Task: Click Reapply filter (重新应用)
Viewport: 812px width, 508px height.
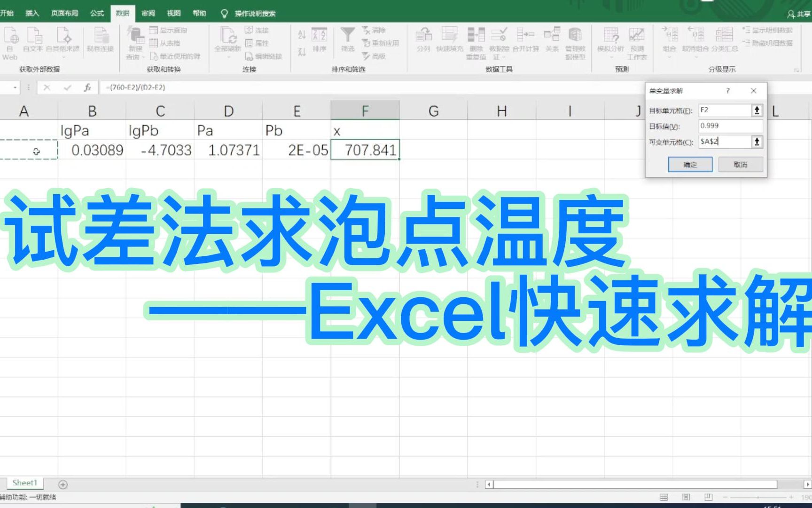Action: tap(381, 43)
